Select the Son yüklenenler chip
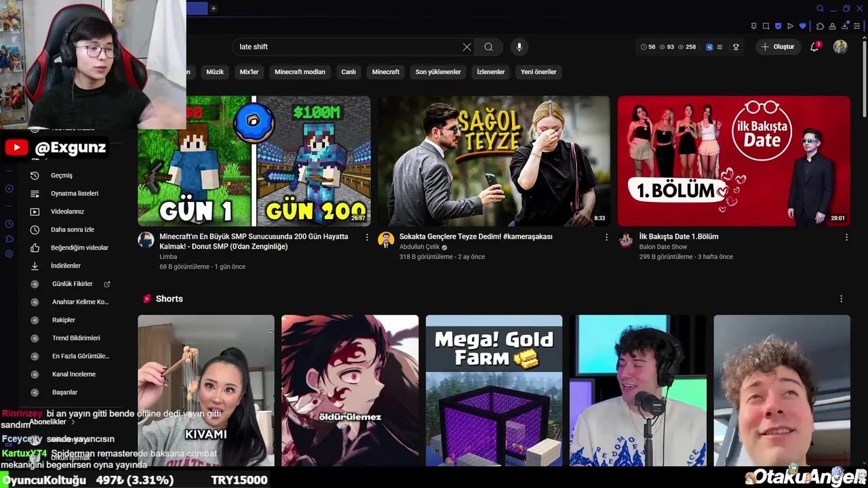Screen dimensions: 868x488 438,72
